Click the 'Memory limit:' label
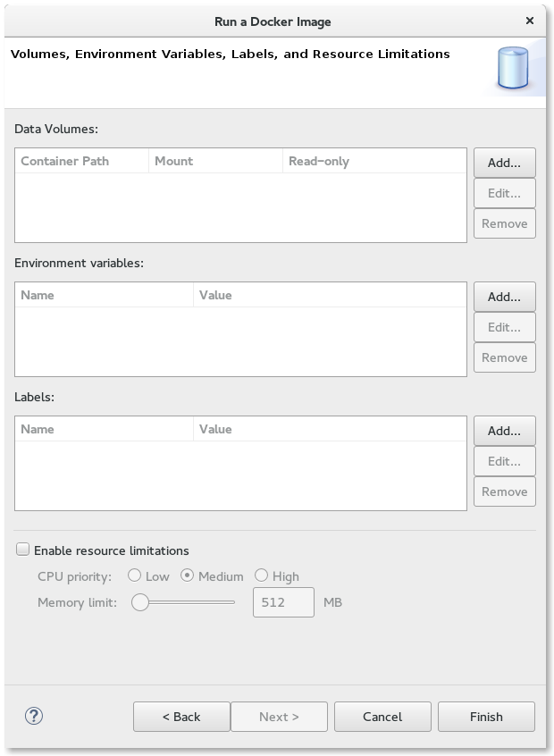 77,602
